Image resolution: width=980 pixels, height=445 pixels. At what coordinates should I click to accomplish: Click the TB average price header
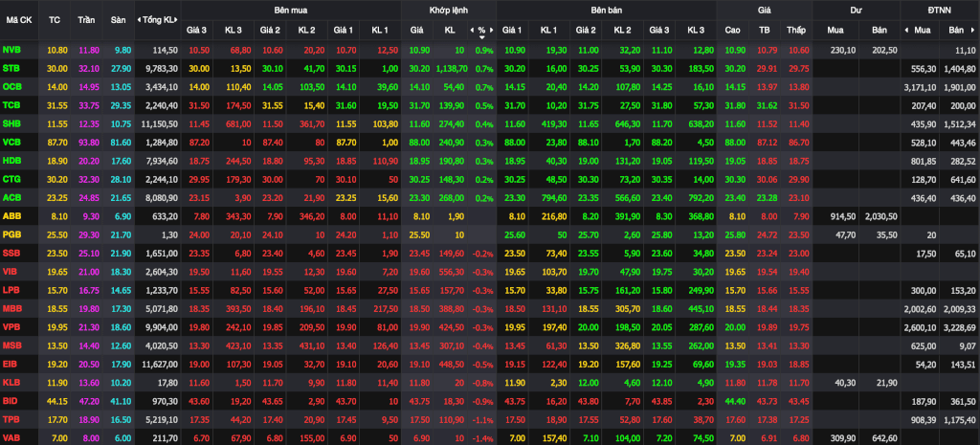click(x=765, y=30)
